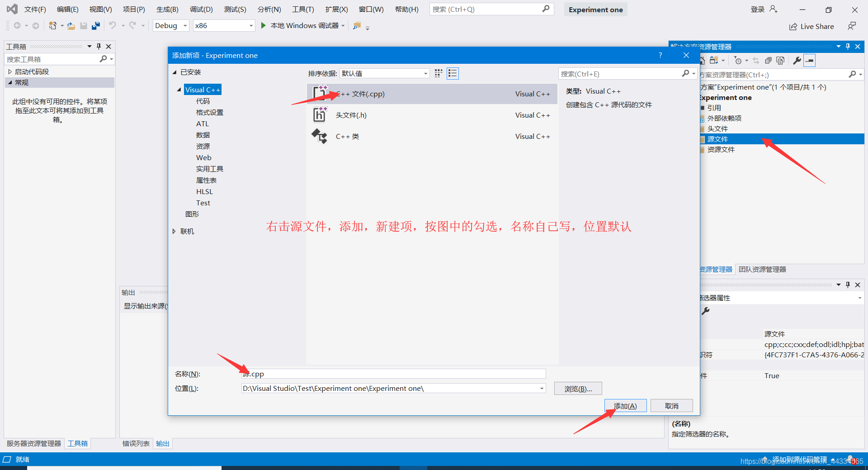This screenshot has width=868, height=470.
Task: Switch to the 错误列表 tab
Action: point(136,443)
